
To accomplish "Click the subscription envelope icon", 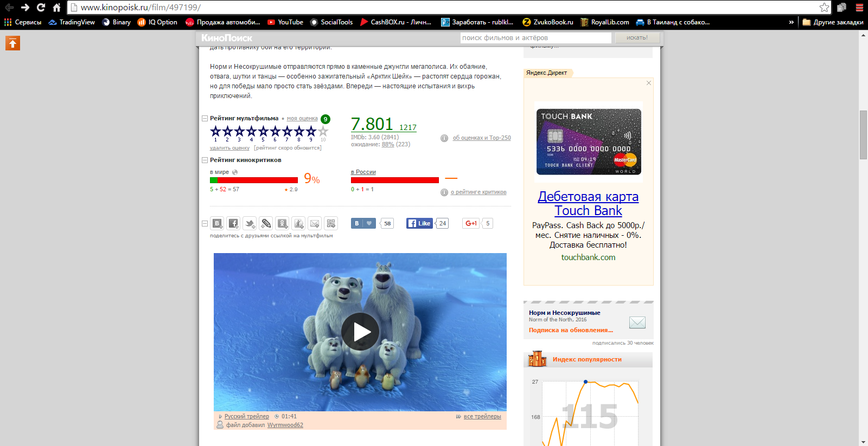I will [x=637, y=322].
